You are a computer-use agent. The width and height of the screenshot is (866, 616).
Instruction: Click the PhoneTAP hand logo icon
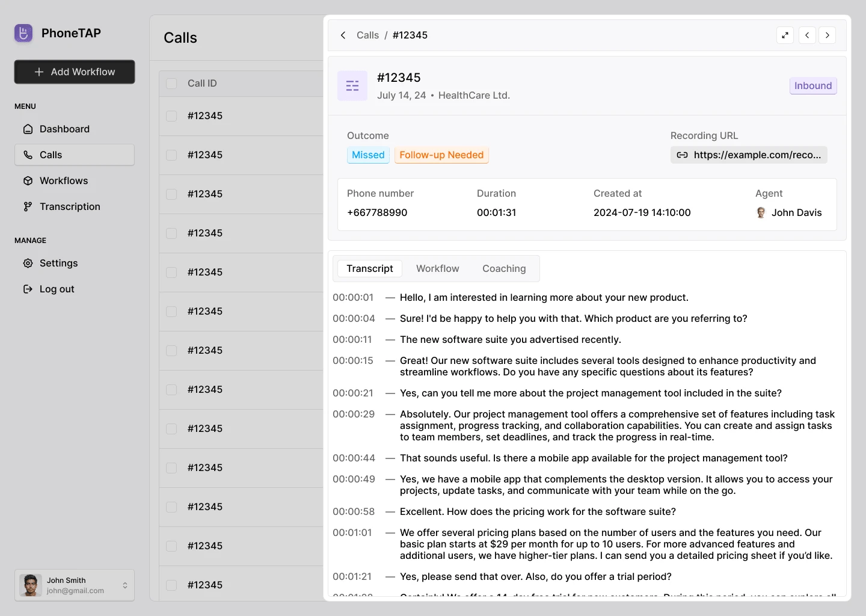pos(23,33)
